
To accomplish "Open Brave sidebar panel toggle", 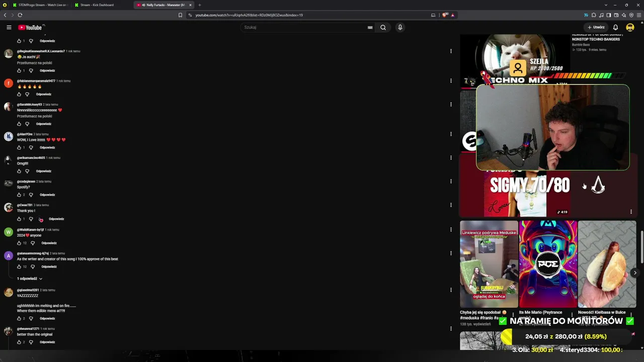I will (609, 15).
